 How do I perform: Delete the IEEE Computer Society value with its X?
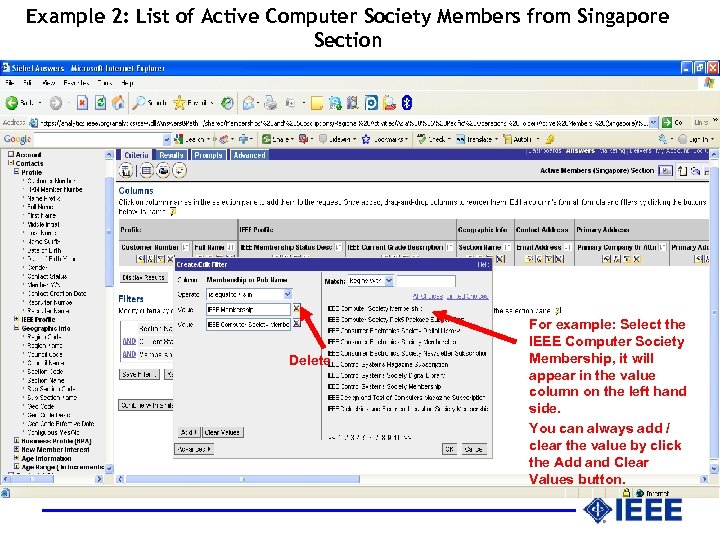pos(296,324)
